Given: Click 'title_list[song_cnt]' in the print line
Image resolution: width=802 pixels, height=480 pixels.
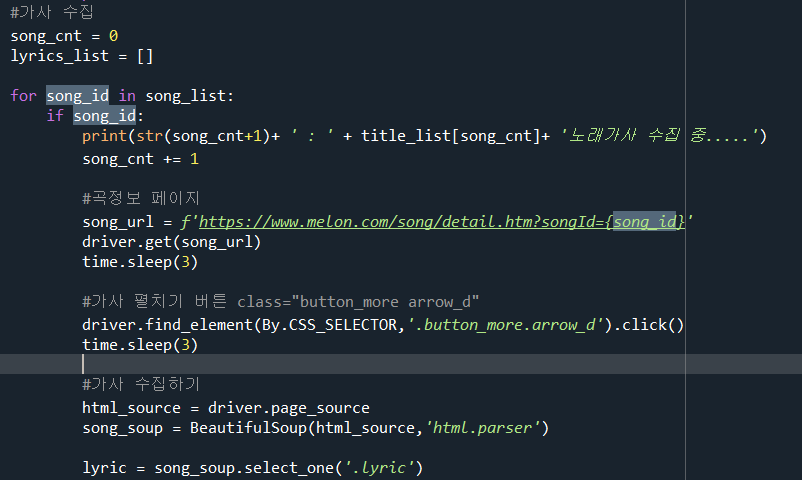Looking at the screenshot, I should coord(451,136).
